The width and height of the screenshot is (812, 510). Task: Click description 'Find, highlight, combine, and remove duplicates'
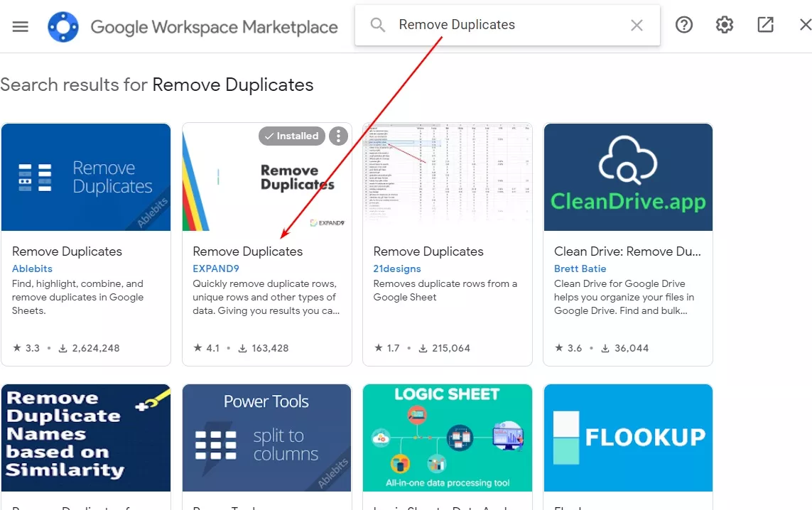click(77, 297)
